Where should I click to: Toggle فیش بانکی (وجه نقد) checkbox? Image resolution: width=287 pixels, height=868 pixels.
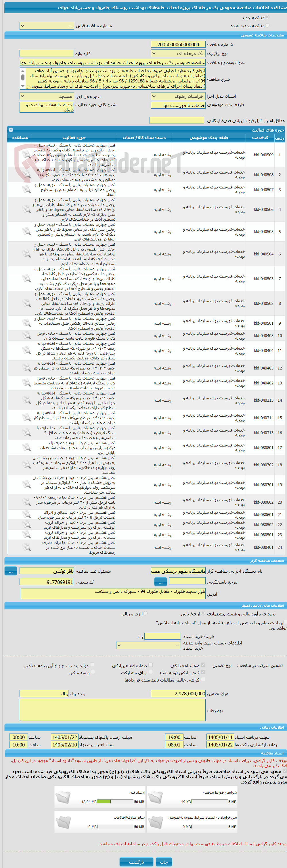[x=203, y=672]
